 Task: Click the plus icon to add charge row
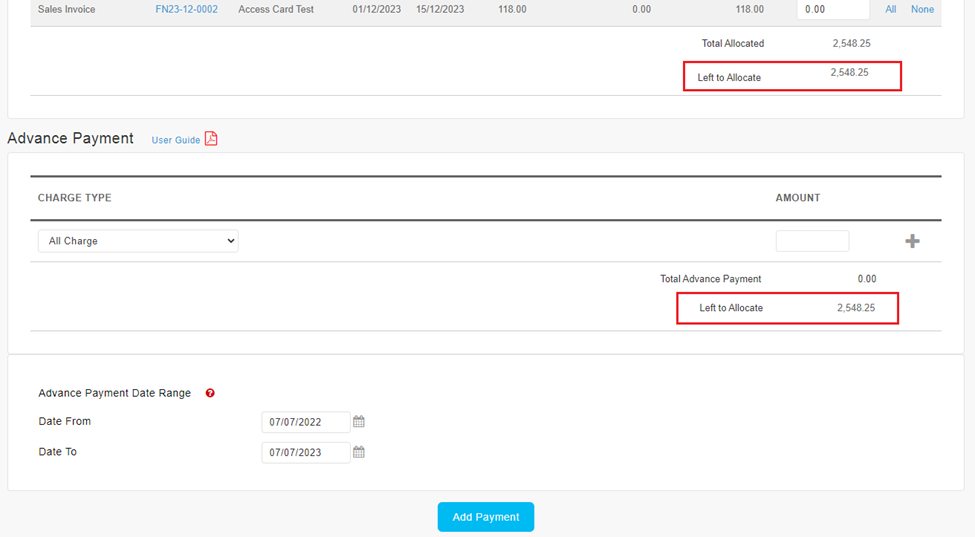[x=912, y=241]
